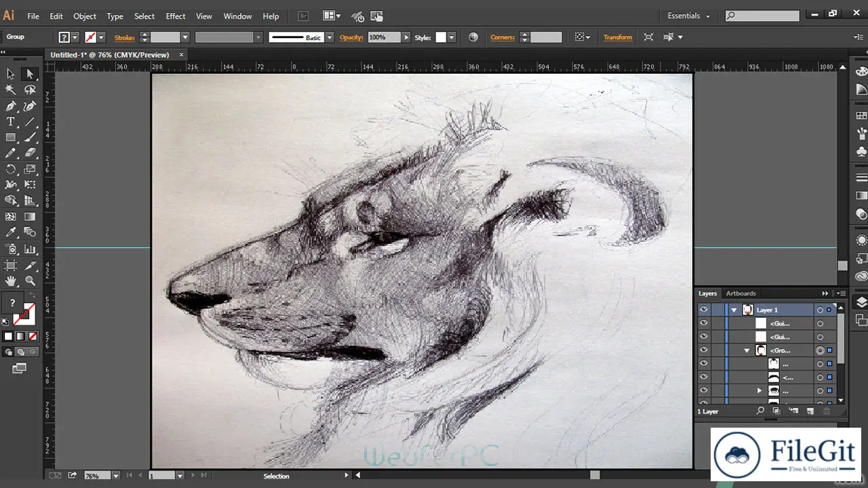Select the Pen tool
This screenshot has width=868, height=488.
11,106
